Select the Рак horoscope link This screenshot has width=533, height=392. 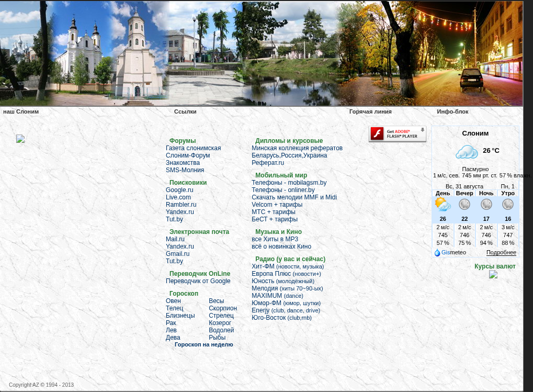tap(171, 323)
